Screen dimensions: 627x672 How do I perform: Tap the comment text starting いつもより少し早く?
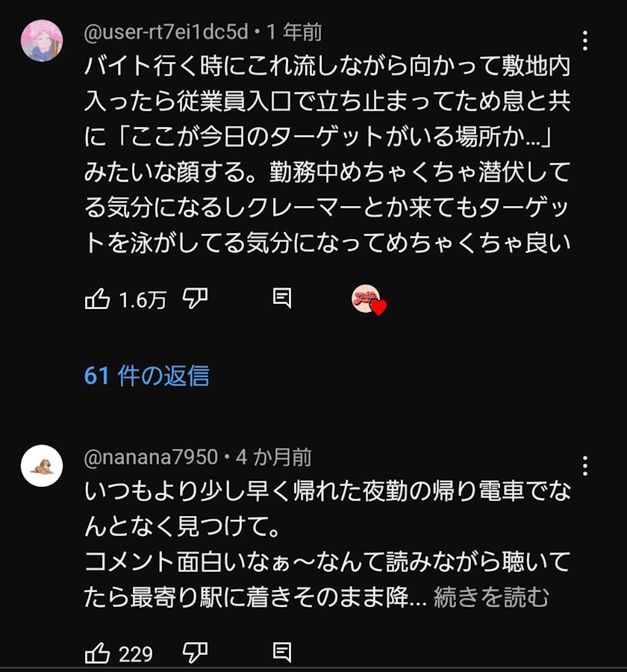[327, 492]
